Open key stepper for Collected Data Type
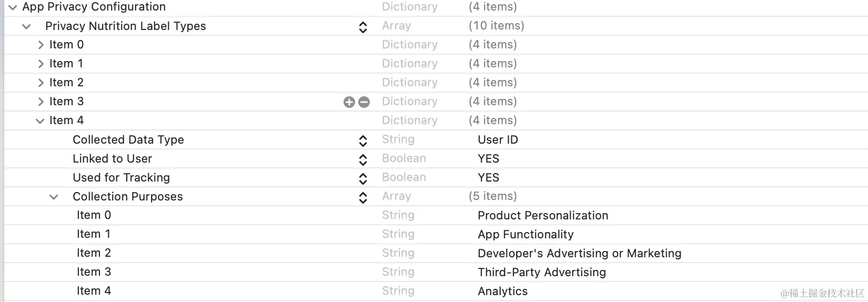Image resolution: width=868 pixels, height=302 pixels. [x=363, y=141]
